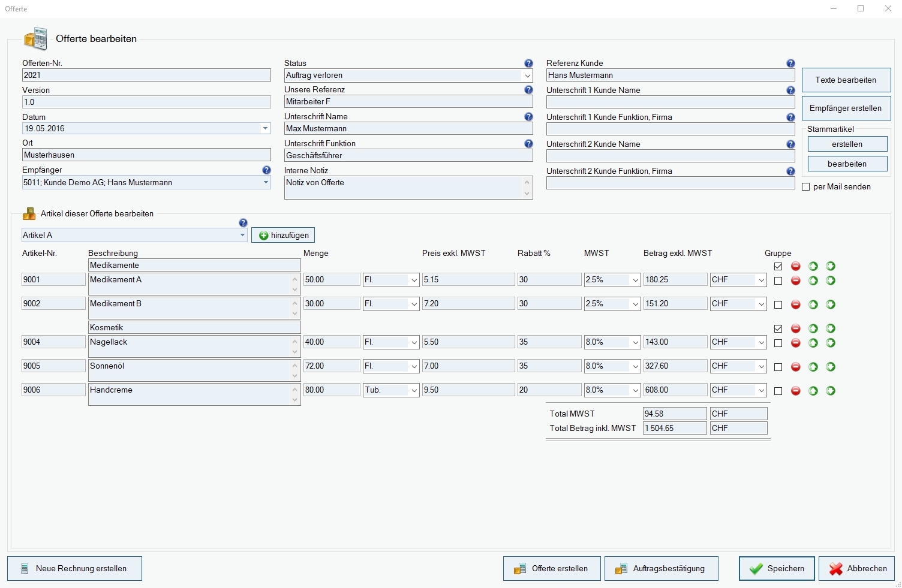
Task: Move Sonnenöl row down
Action: (831, 367)
